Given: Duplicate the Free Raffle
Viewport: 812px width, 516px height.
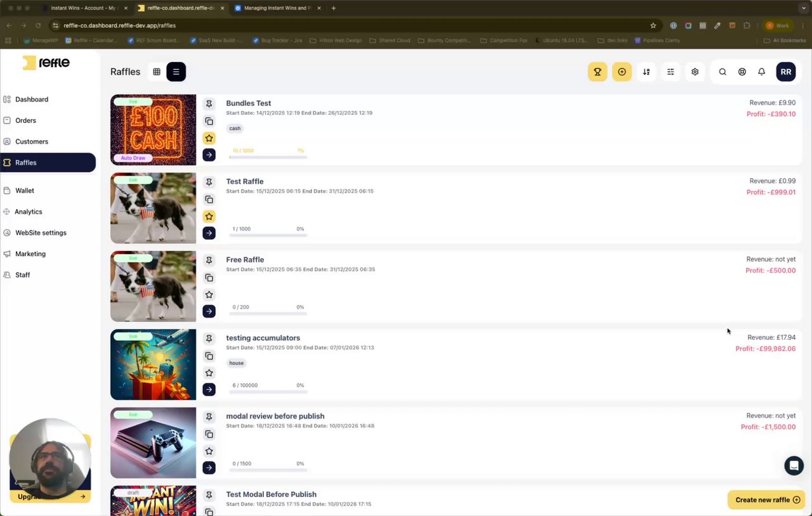Looking at the screenshot, I should [209, 278].
